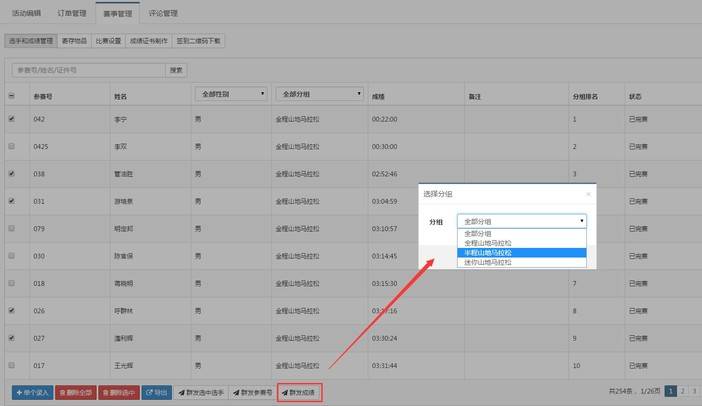Viewport: 702px width, 406px height.
Task: Toggle the select-all checkbox in table header
Action: click(12, 96)
